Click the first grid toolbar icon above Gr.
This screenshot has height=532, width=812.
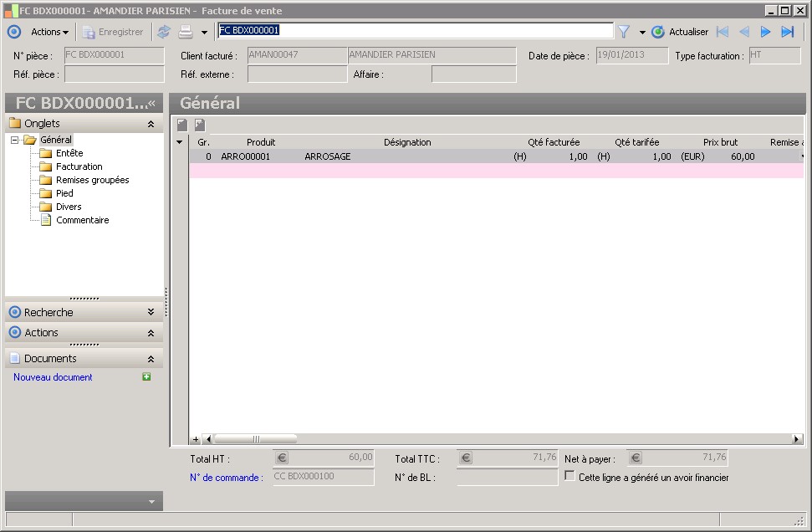[182, 125]
